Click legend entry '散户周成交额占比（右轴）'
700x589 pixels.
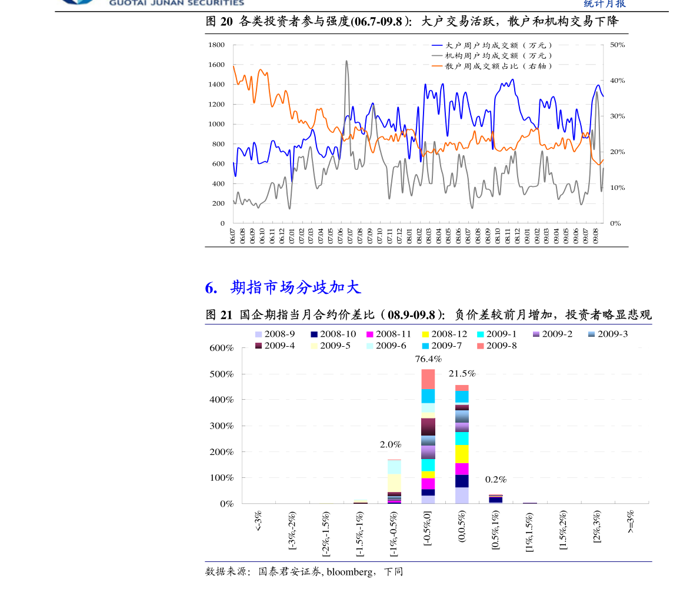[499, 66]
